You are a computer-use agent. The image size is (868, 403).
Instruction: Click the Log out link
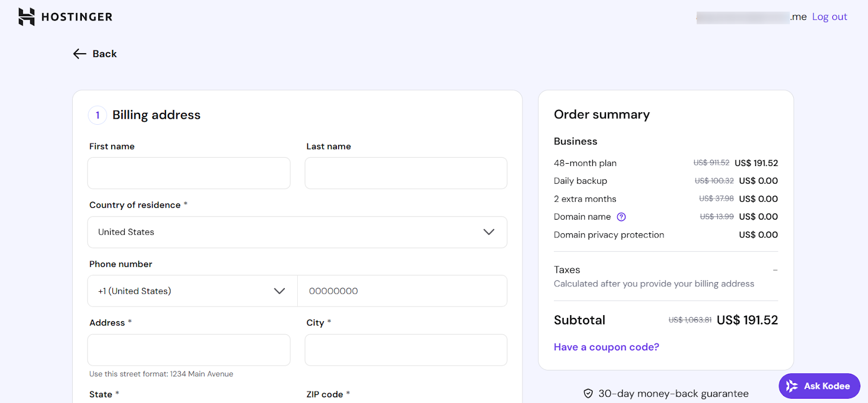click(829, 17)
